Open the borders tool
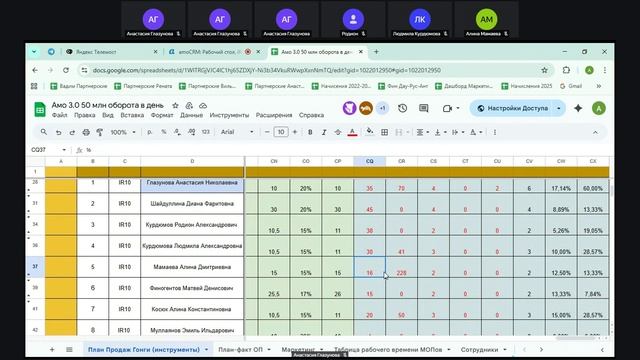Viewport: 640px width, 360px height. click(x=384, y=132)
